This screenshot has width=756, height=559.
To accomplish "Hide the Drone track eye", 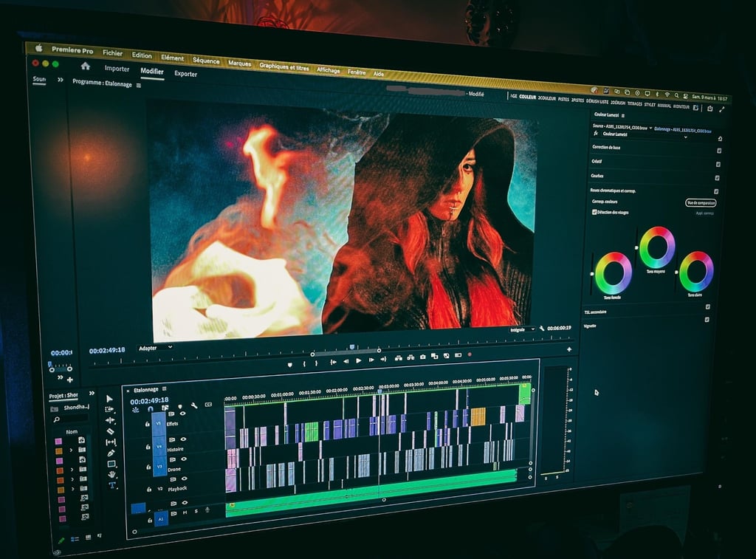I will tap(184, 459).
